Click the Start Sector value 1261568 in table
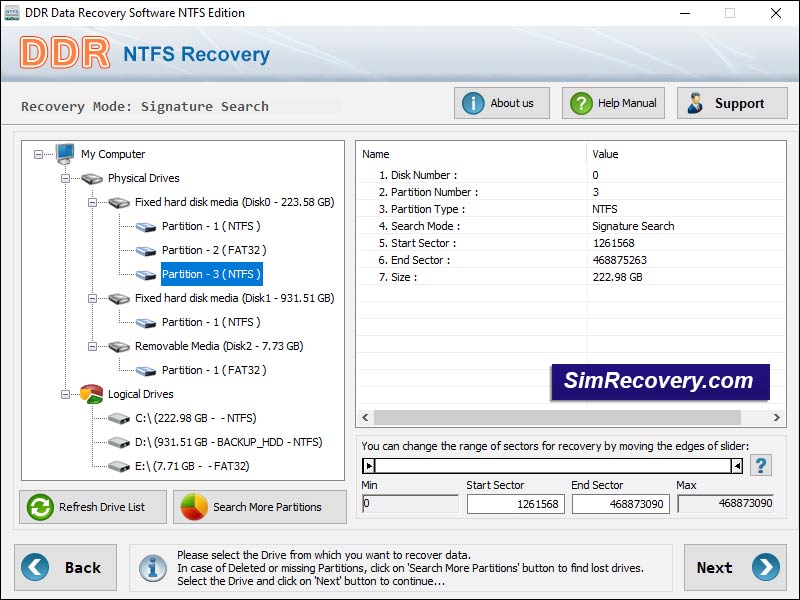Screen dimensions: 800x600 click(x=613, y=243)
